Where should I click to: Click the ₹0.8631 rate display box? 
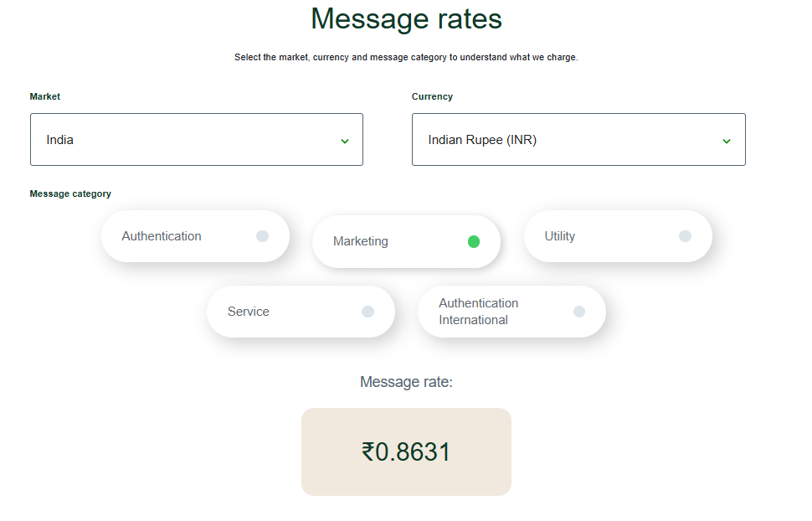pyautogui.click(x=406, y=451)
